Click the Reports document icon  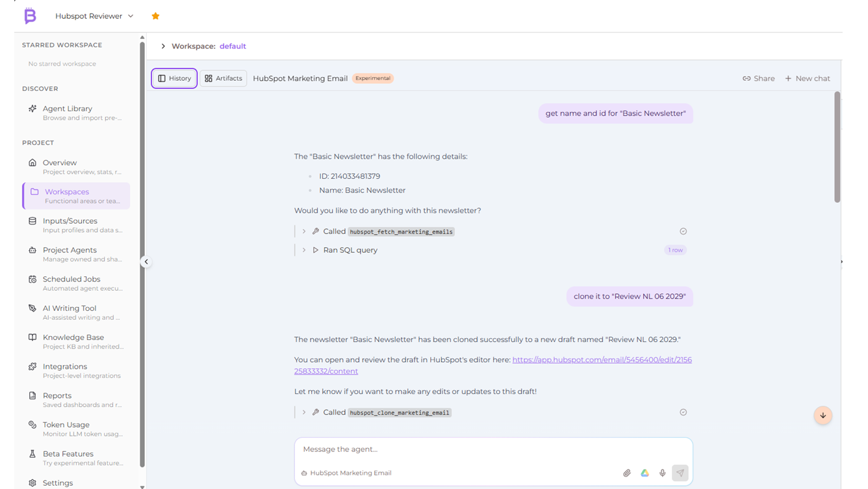pos(32,395)
